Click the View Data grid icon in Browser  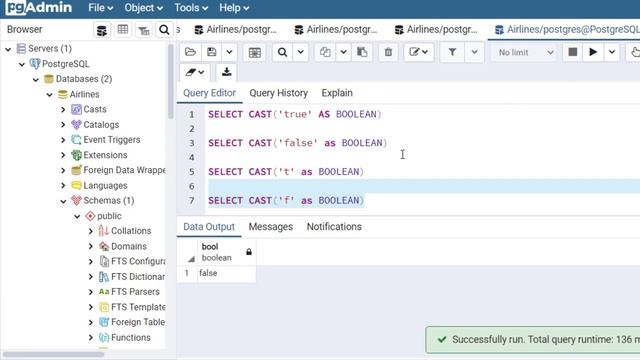122,30
